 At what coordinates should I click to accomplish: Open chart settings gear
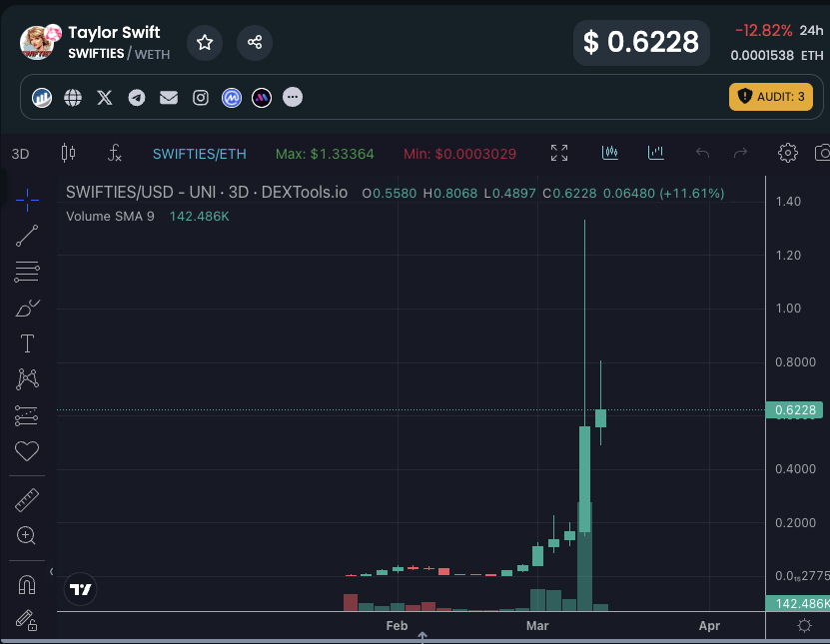pos(788,153)
